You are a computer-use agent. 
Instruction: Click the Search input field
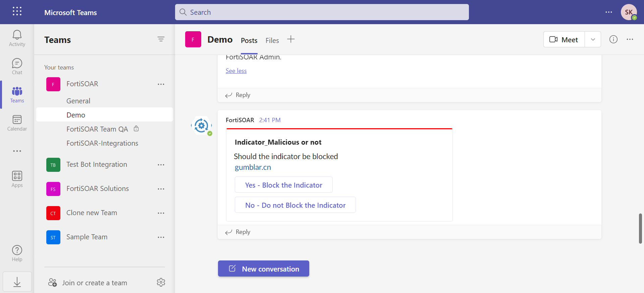[322, 12]
